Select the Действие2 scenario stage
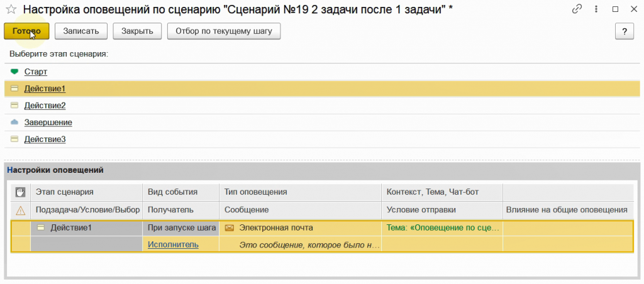 (45, 106)
